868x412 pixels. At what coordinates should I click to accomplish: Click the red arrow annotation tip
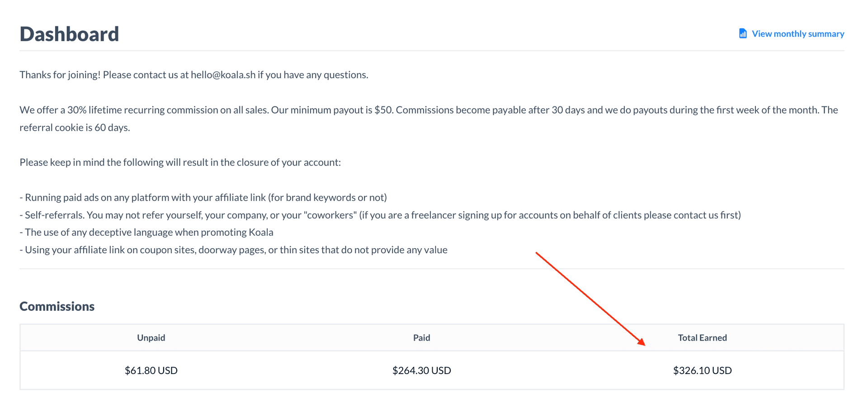(642, 343)
